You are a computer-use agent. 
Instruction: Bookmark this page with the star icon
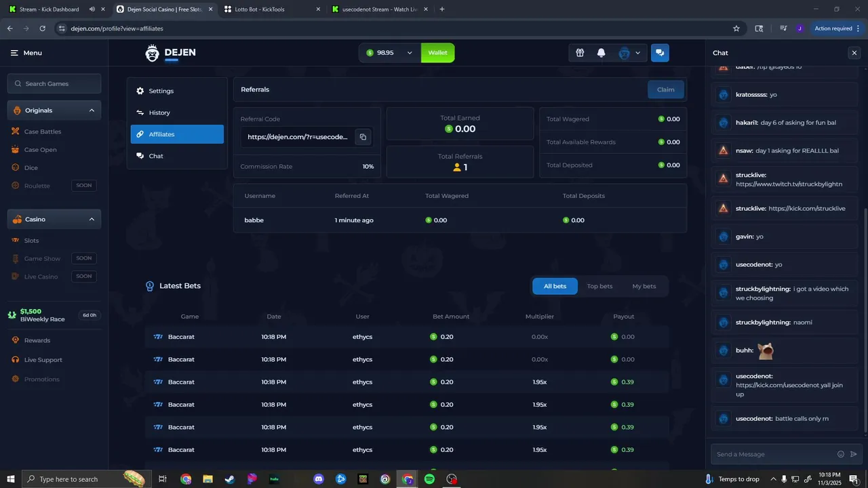tap(736, 28)
